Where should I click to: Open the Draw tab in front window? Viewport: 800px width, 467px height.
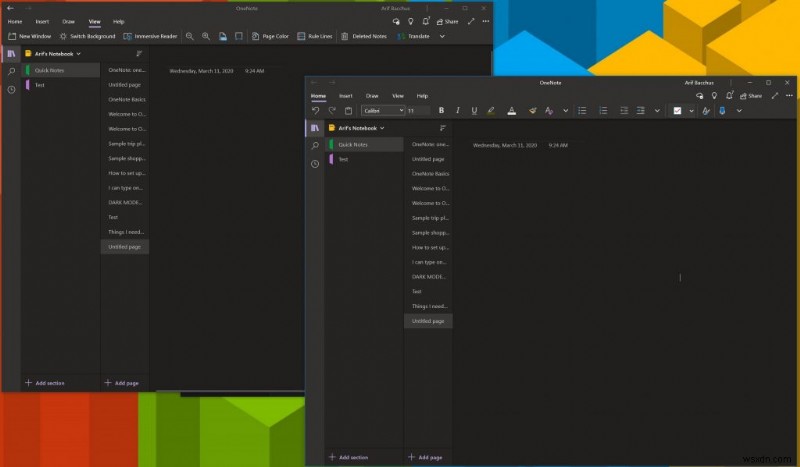[371, 95]
